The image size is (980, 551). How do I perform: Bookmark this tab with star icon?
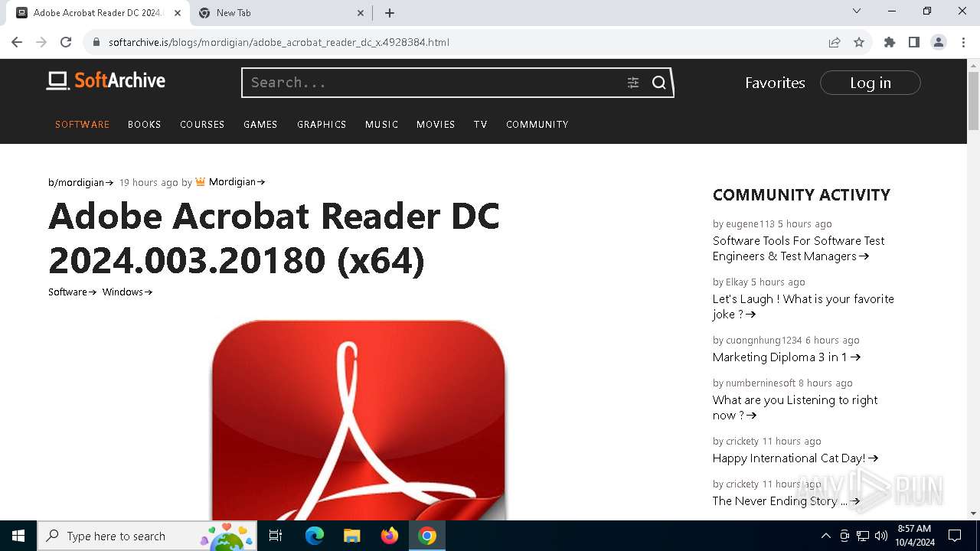click(859, 42)
